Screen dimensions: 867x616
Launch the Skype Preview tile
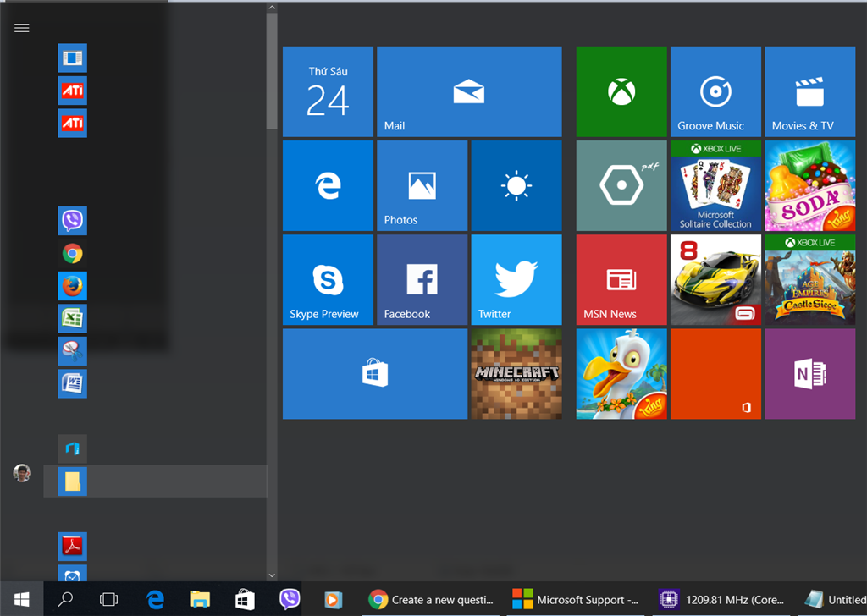(x=328, y=279)
